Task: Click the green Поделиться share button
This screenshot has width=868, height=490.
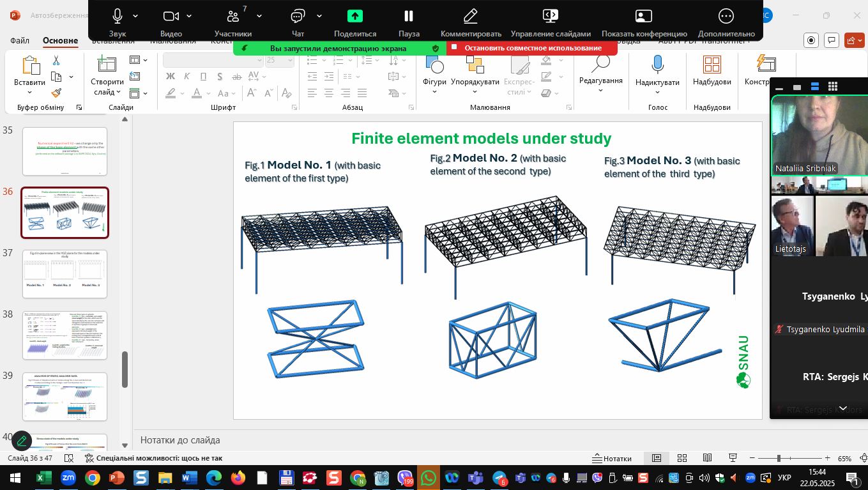Action: pos(355,17)
